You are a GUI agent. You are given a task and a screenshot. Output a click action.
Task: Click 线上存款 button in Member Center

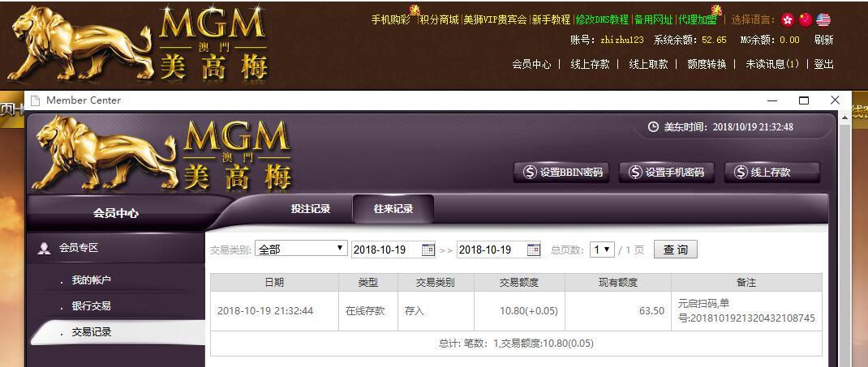click(x=771, y=173)
